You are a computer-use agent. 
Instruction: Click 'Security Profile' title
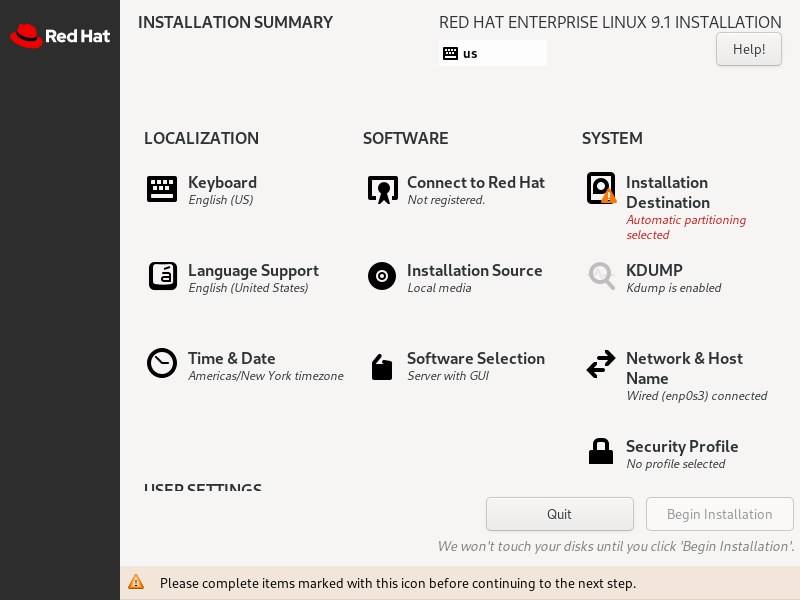pos(682,446)
